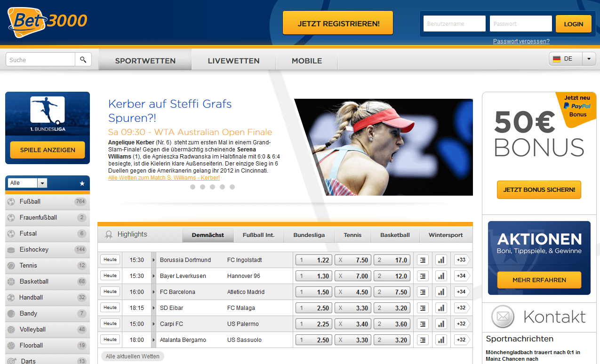Click the Handball sport icon
Viewport: 600px width, 364px height.
pyautogui.click(x=11, y=298)
